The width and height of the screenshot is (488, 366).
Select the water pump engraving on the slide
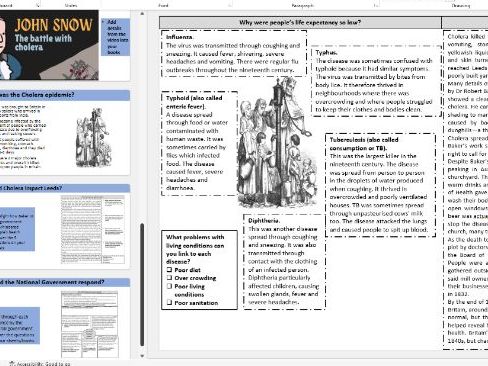click(x=277, y=142)
